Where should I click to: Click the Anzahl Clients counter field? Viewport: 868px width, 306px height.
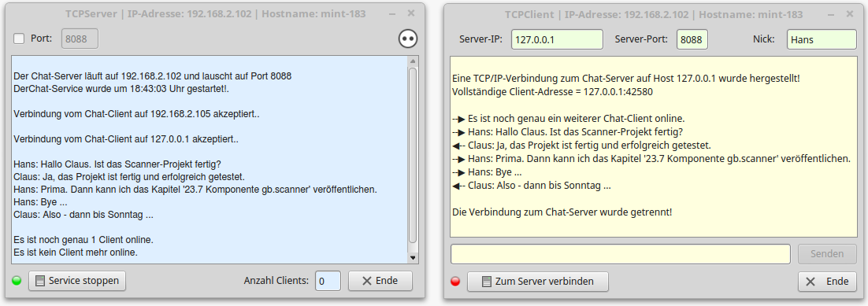pyautogui.click(x=328, y=281)
